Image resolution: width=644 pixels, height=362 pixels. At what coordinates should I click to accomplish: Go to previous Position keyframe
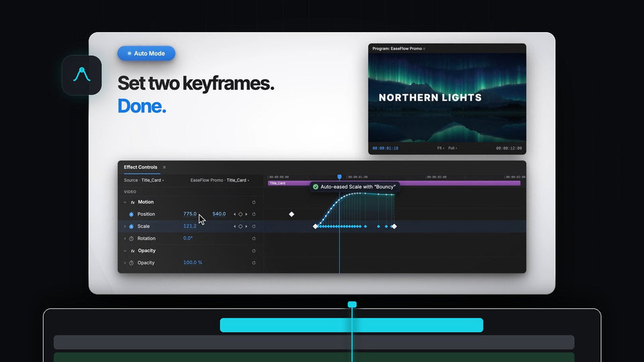(x=235, y=215)
